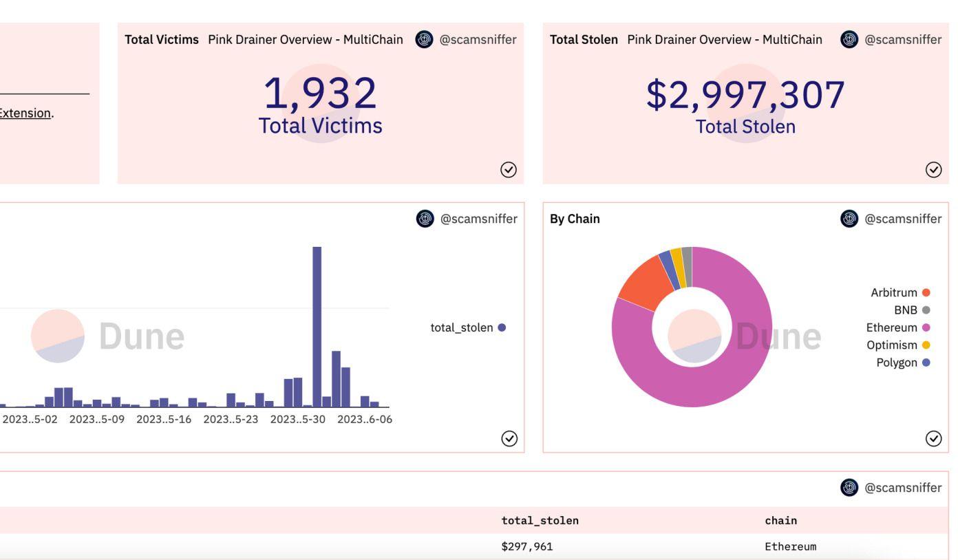Image resolution: width=958 pixels, height=560 pixels.
Task: Toggle Ethereum in the chain legend
Action: pos(898,327)
